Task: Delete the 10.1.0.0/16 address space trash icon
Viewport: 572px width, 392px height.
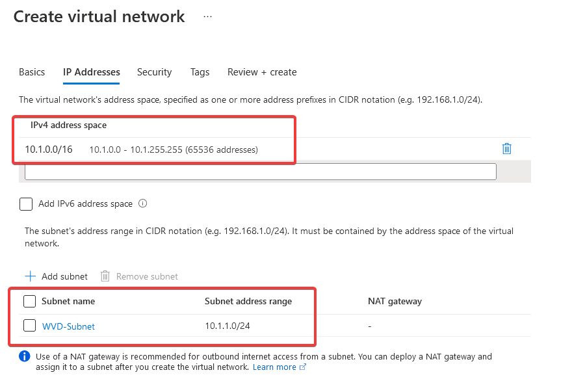Action: [507, 149]
